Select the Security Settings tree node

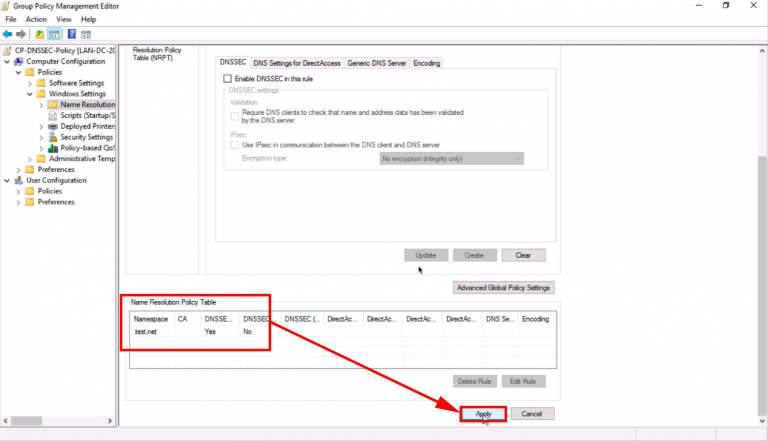[x=86, y=137]
